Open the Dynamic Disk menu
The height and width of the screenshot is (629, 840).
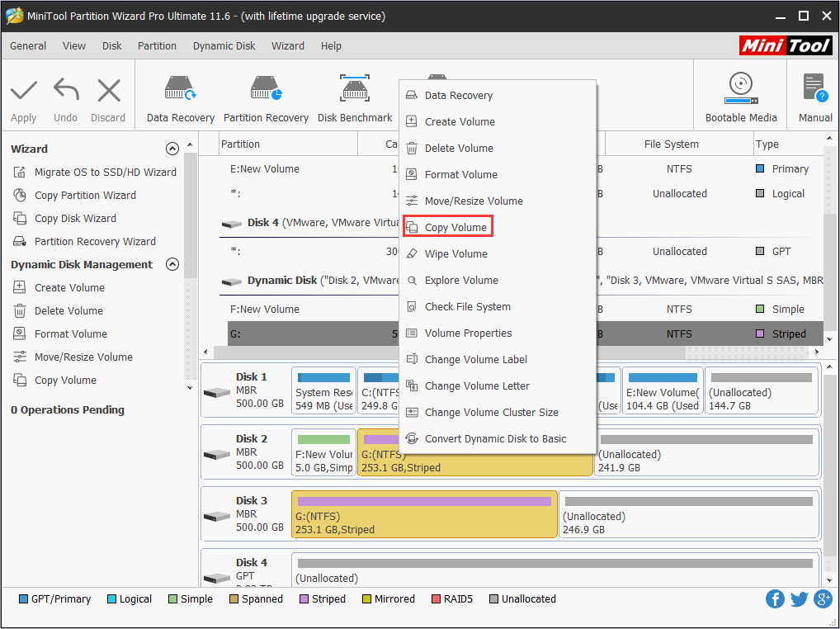point(224,46)
